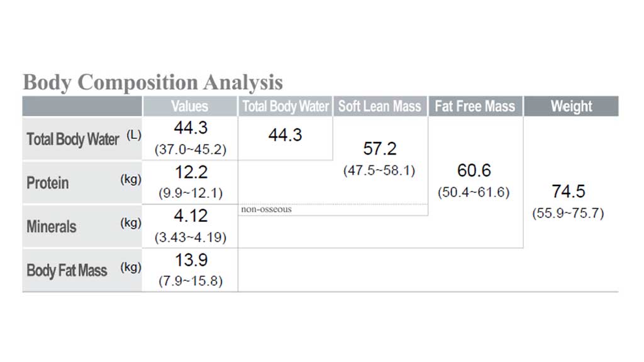Click the body fat mass value 13.9
The width and height of the screenshot is (644, 362).
coord(190,260)
